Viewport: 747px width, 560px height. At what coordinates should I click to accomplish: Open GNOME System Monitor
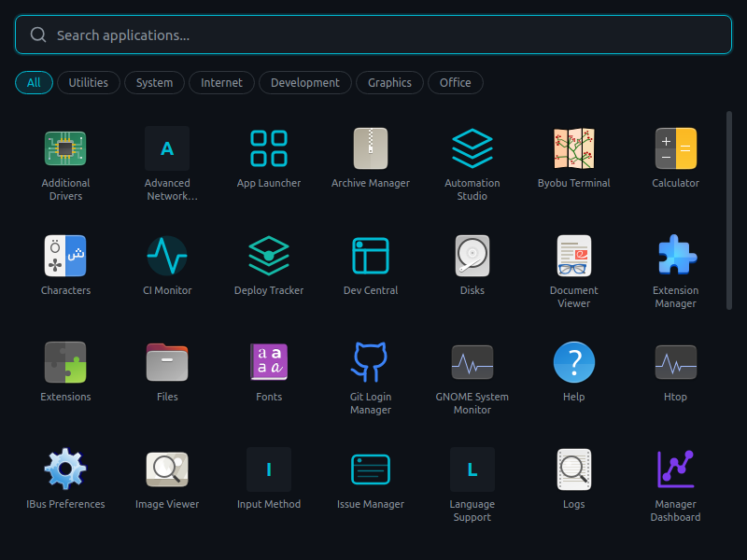click(x=472, y=362)
